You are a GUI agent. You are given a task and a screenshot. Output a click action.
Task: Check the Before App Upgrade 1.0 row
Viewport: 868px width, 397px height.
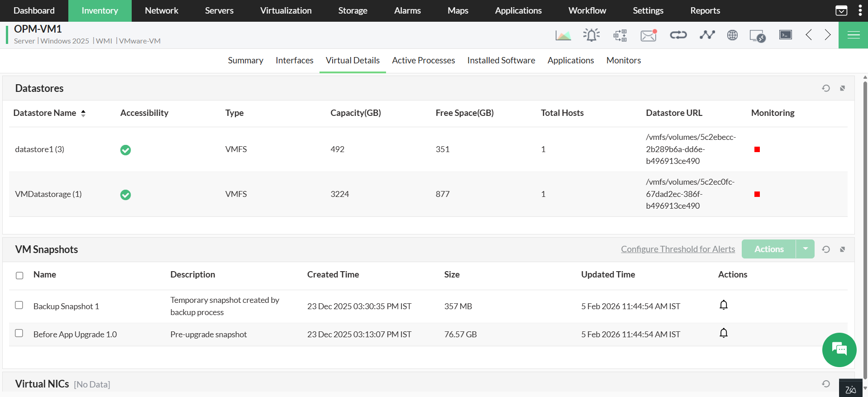(19, 333)
